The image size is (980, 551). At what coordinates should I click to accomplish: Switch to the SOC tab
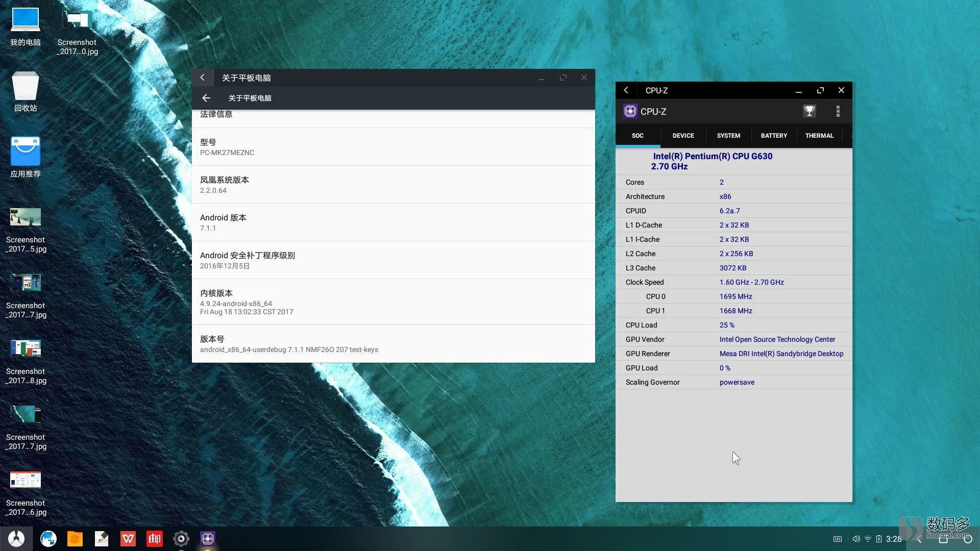(638, 136)
